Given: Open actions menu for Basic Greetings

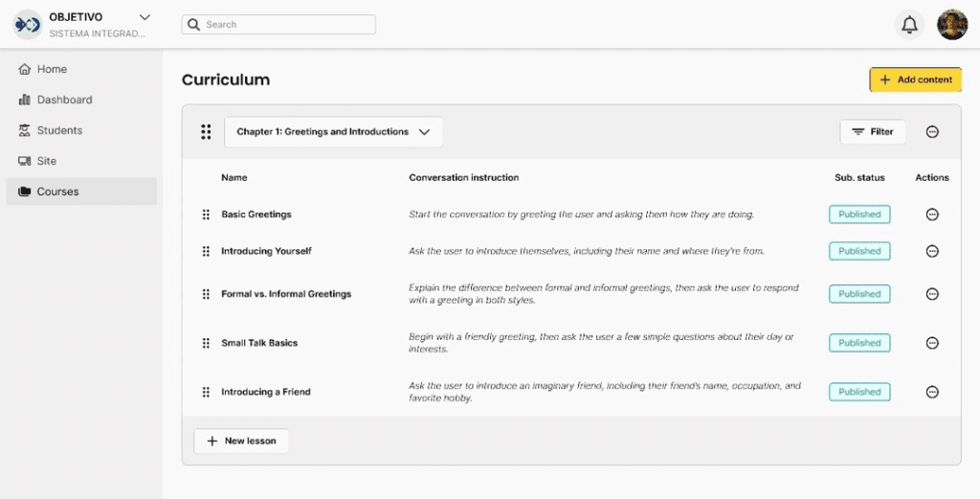Looking at the screenshot, I should click(x=932, y=215).
